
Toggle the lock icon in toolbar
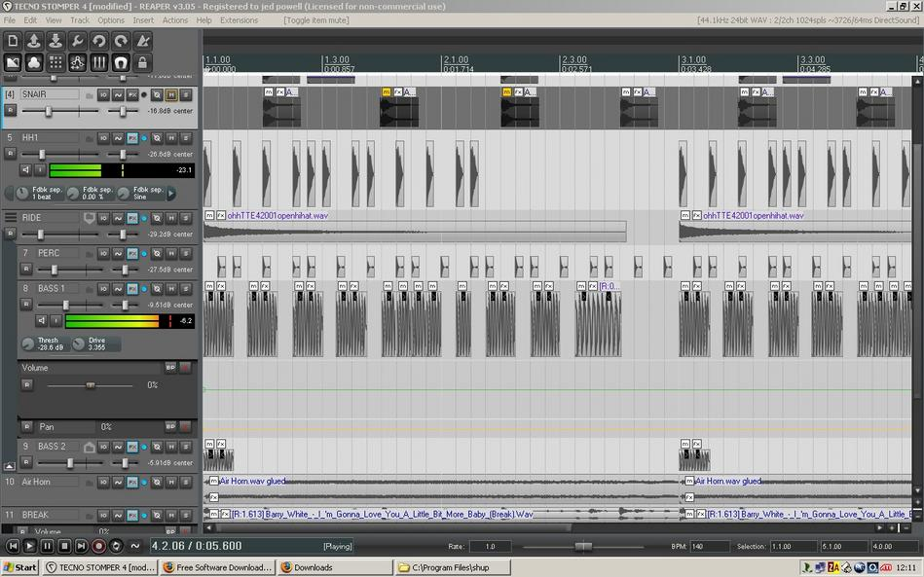pos(142,62)
